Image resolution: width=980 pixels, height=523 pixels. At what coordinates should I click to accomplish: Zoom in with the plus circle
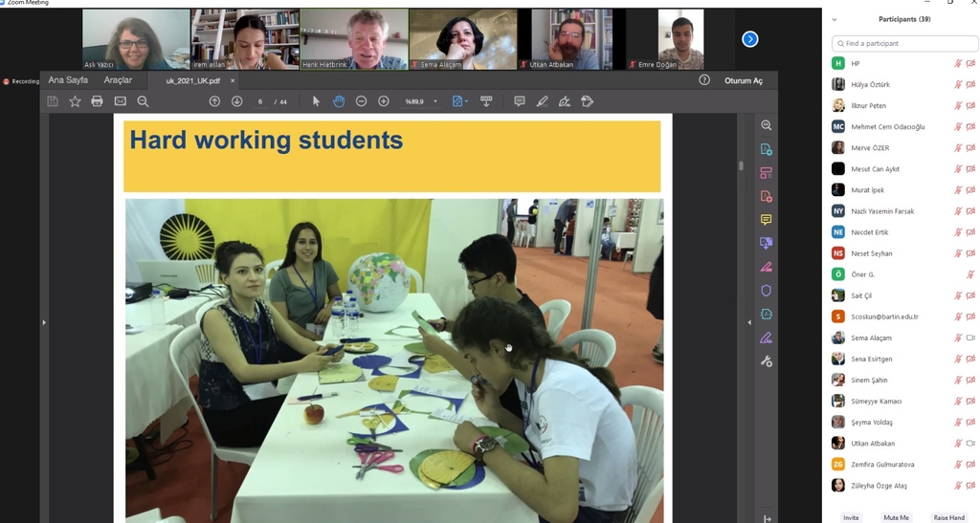[384, 101]
